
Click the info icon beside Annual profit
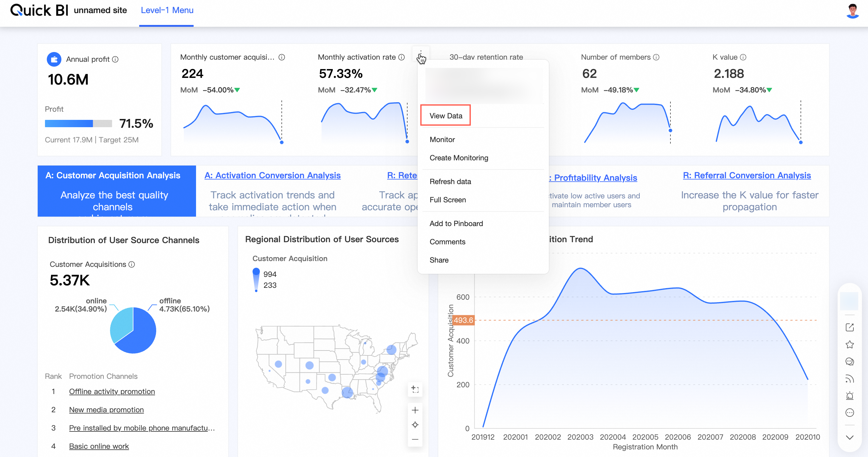coord(115,59)
